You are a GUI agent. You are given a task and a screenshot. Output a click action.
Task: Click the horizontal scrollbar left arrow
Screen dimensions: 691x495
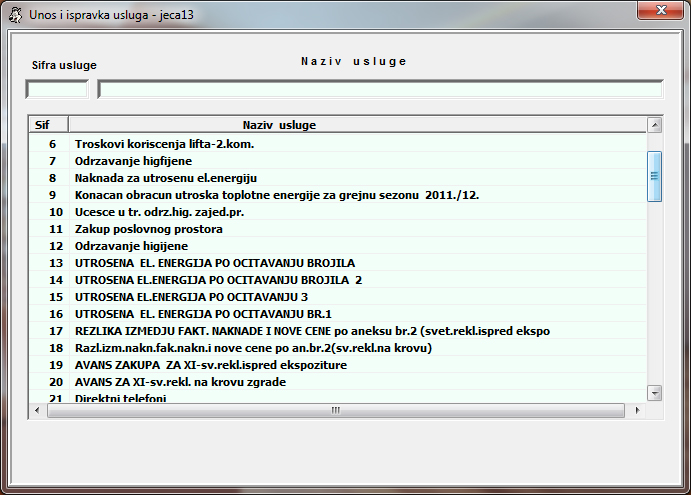37,410
